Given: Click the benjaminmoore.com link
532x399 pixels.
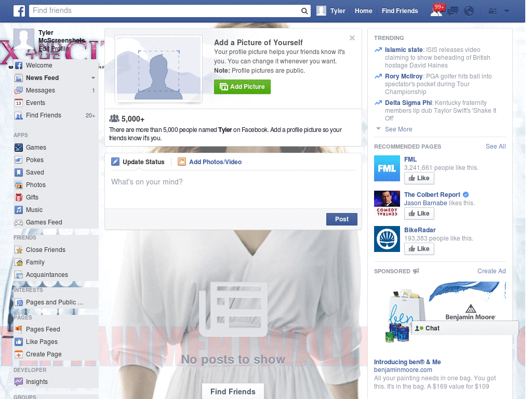Looking at the screenshot, I should tap(403, 370).
